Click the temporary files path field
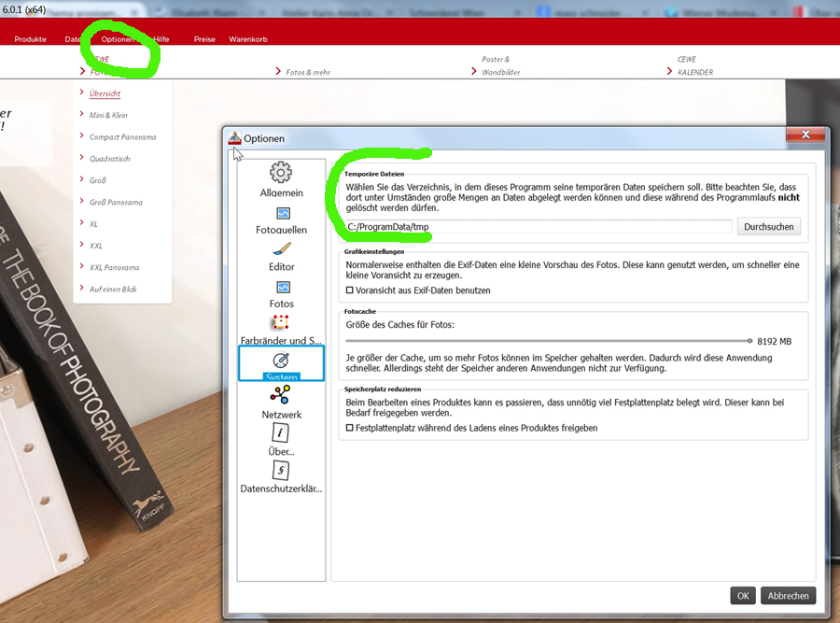 point(539,227)
